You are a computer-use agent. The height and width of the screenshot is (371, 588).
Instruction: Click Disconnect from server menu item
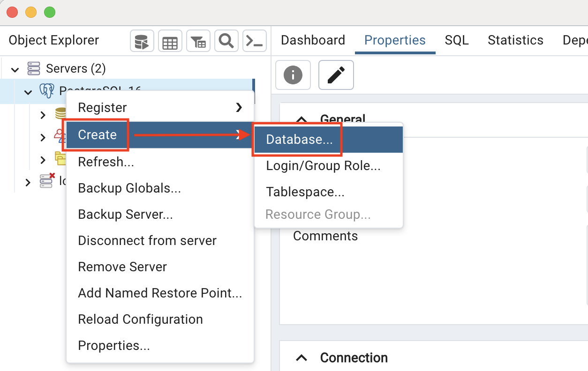(x=147, y=241)
